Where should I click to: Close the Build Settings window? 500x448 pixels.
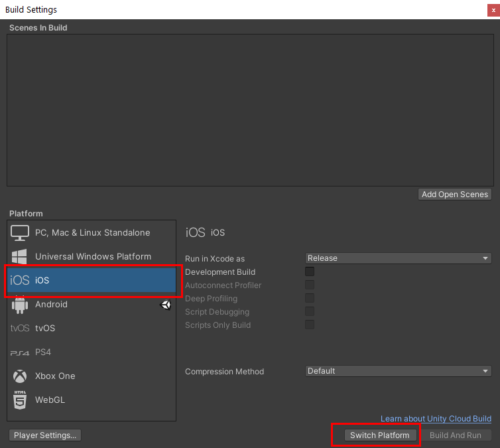click(490, 9)
